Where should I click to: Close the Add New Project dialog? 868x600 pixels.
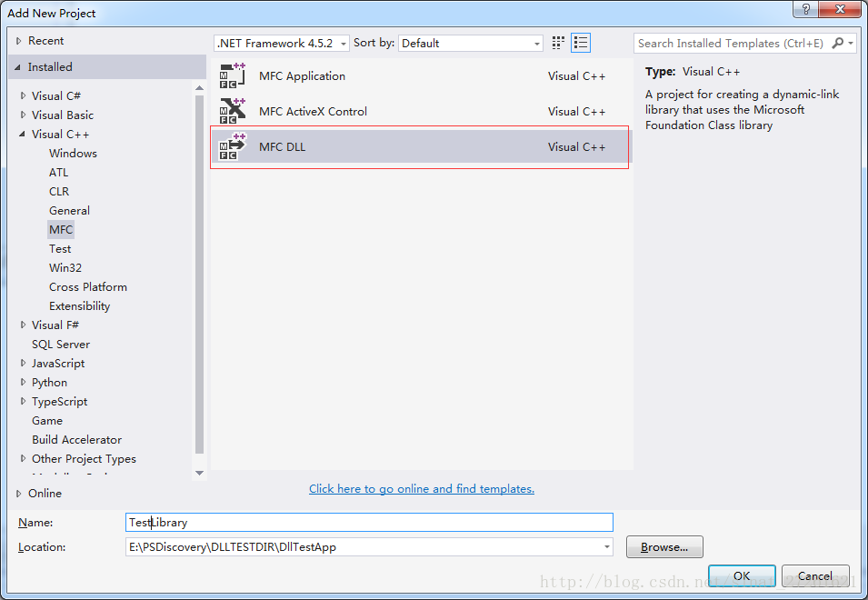pos(840,9)
